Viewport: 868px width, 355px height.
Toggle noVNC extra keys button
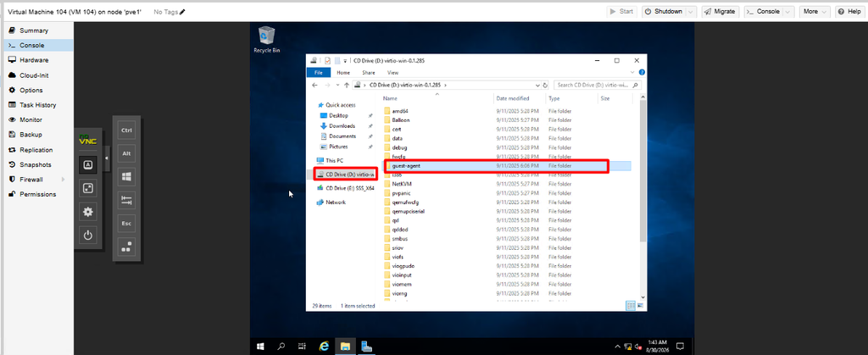(87, 164)
